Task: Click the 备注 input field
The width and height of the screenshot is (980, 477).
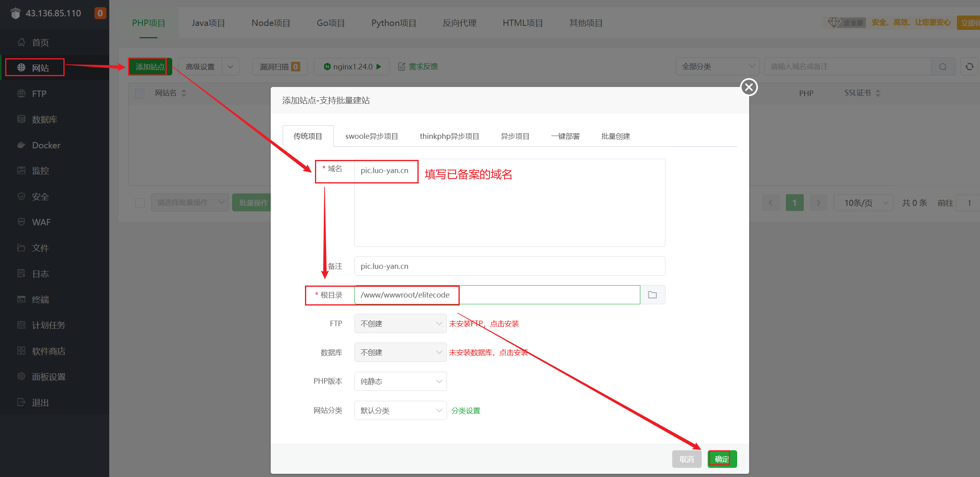Action: click(509, 266)
